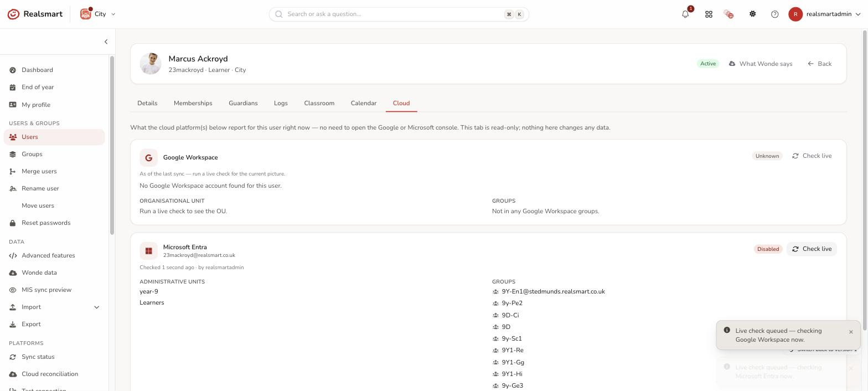Open the apps grid icon
Screen dimensions: 868x391
[x=709, y=14]
